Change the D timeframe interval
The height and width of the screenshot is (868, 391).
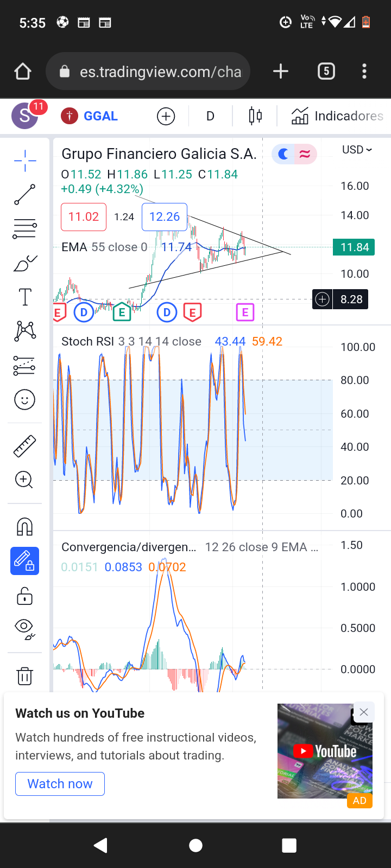[x=210, y=116]
